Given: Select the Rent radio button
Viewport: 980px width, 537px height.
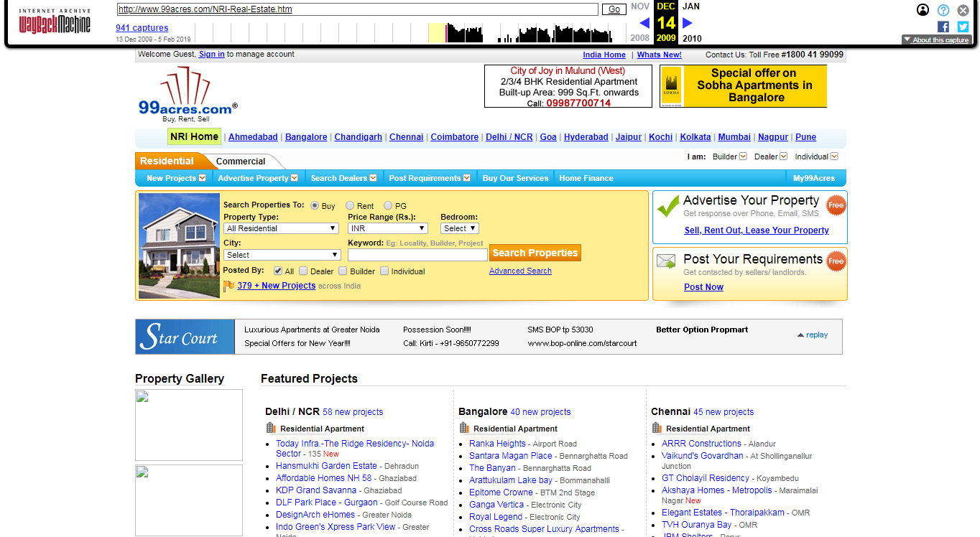Looking at the screenshot, I should click(350, 206).
